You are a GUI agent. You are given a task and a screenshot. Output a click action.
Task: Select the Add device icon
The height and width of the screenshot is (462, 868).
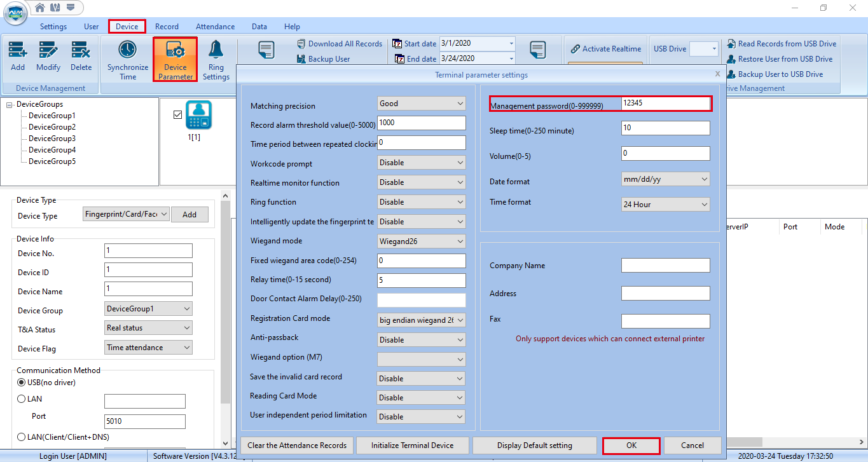17,57
